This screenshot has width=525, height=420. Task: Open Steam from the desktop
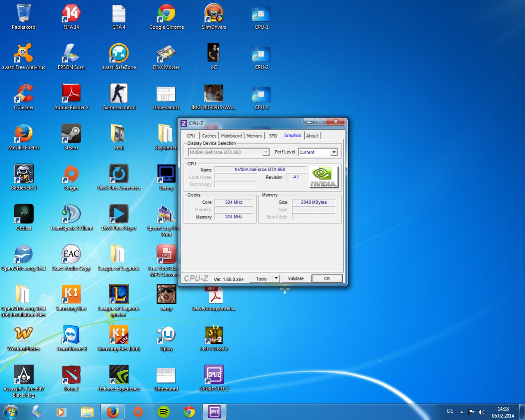coord(71,138)
